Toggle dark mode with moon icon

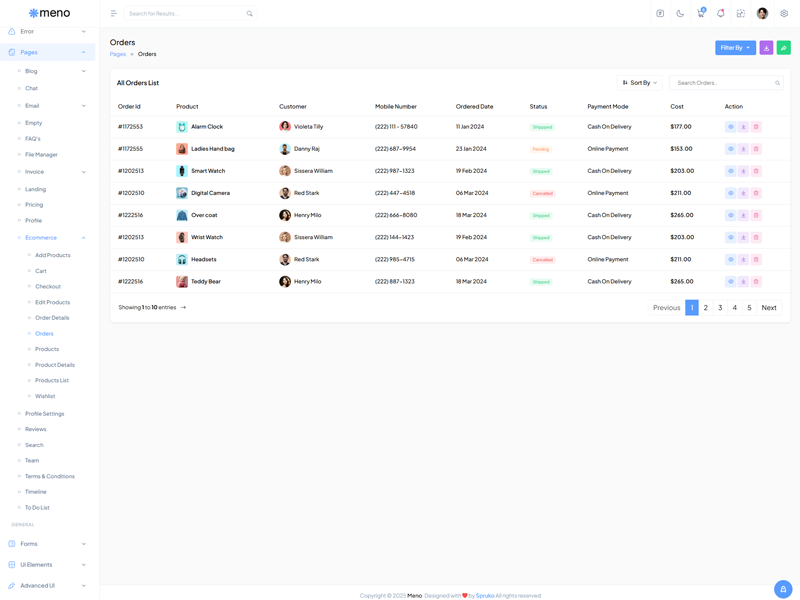[x=680, y=14]
